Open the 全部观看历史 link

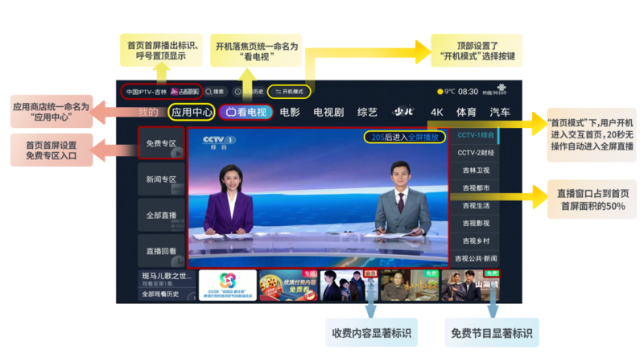[x=160, y=294]
